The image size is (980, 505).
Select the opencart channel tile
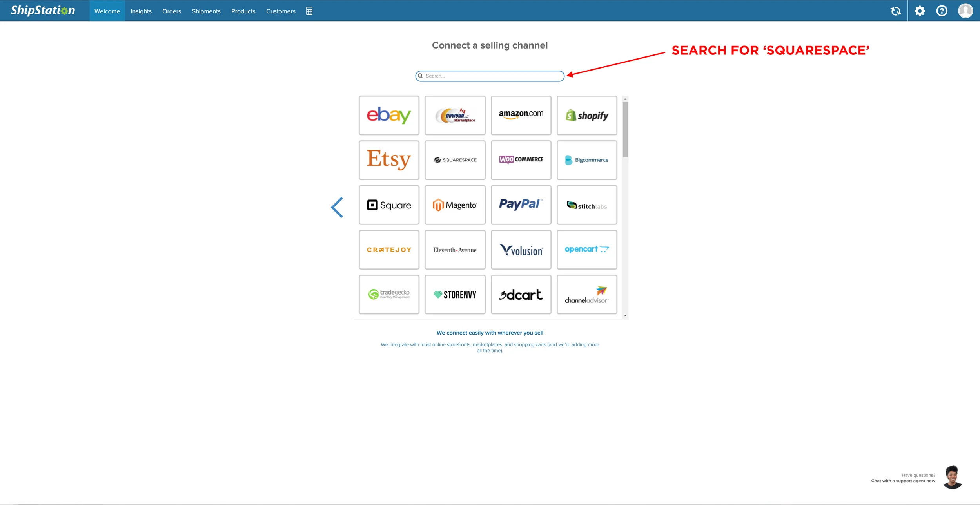coord(587,250)
